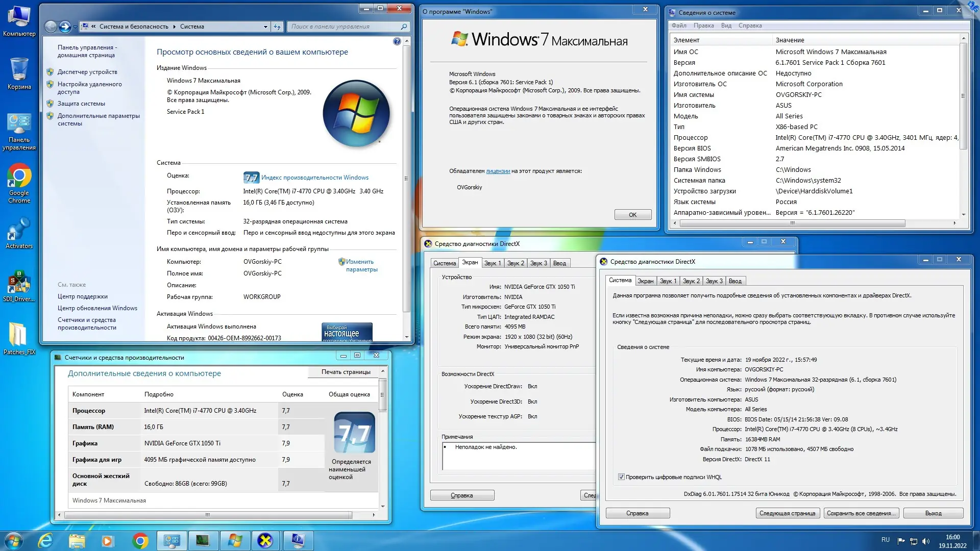Click the RU language indicator

(885, 540)
